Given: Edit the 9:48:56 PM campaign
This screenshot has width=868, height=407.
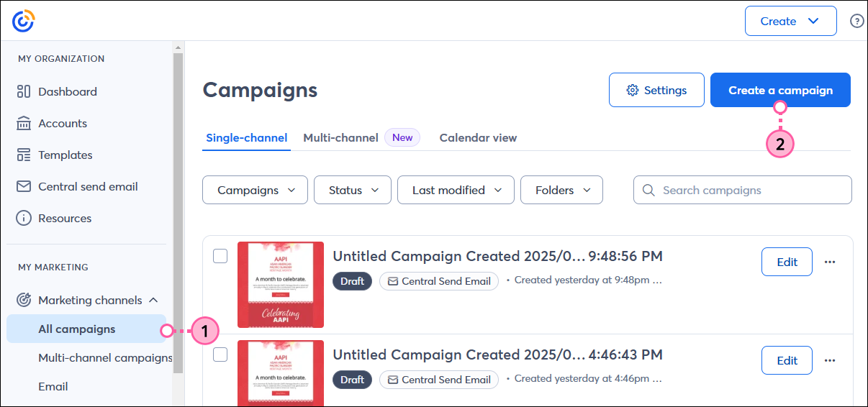Looking at the screenshot, I should click(x=787, y=262).
